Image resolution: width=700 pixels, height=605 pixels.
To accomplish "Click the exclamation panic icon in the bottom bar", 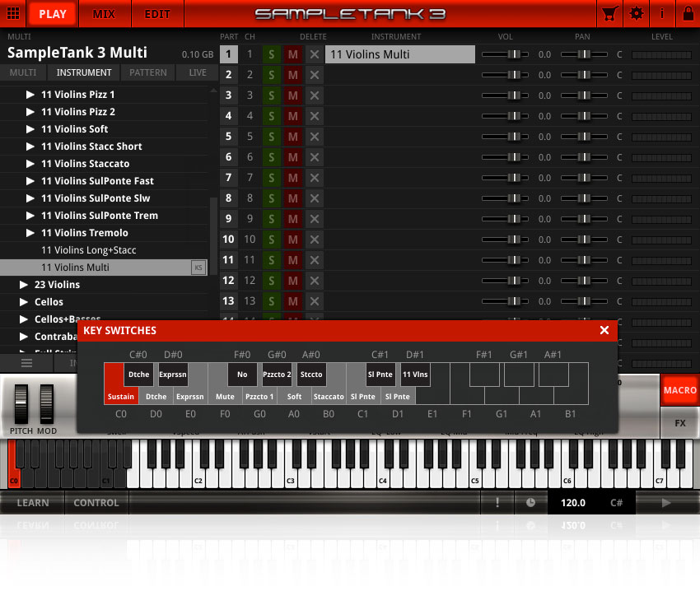I will point(497,502).
